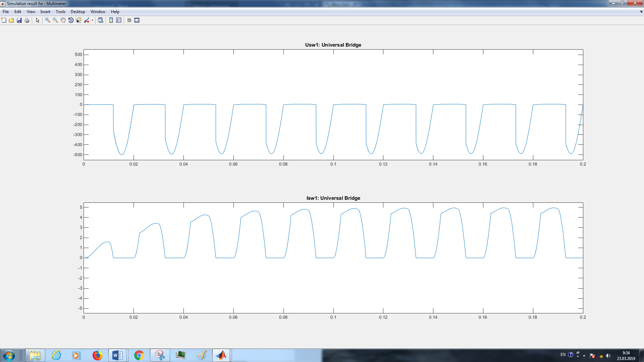Insert a Colorbar via toolbar icon
This screenshot has width=644, height=362.
(x=111, y=20)
